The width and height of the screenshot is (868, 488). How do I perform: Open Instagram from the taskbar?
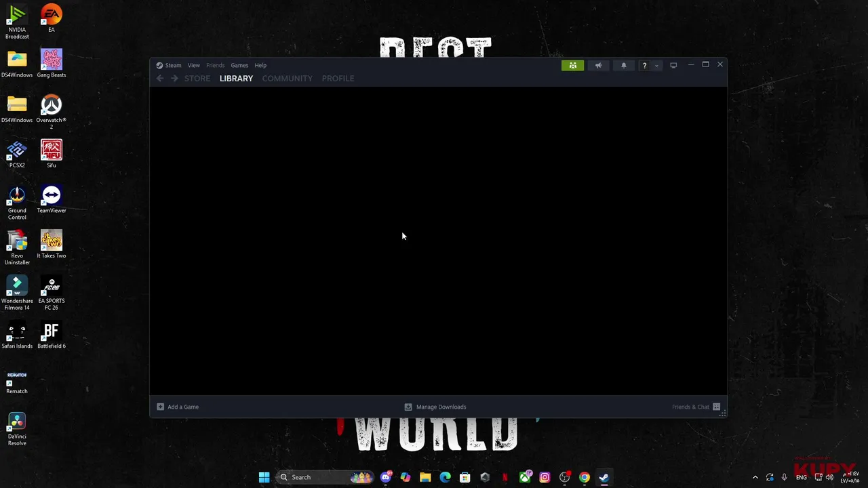545,477
